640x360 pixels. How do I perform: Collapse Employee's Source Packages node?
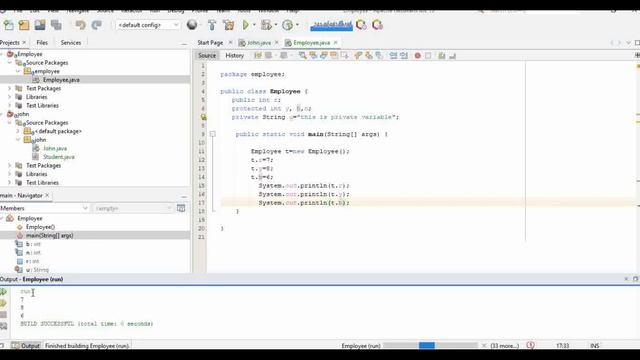10,62
